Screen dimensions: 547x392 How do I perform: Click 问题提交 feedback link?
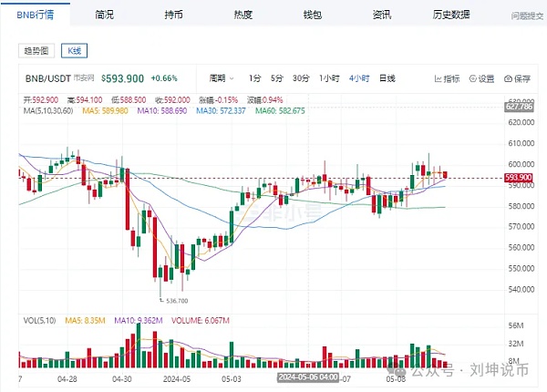pyautogui.click(x=528, y=15)
